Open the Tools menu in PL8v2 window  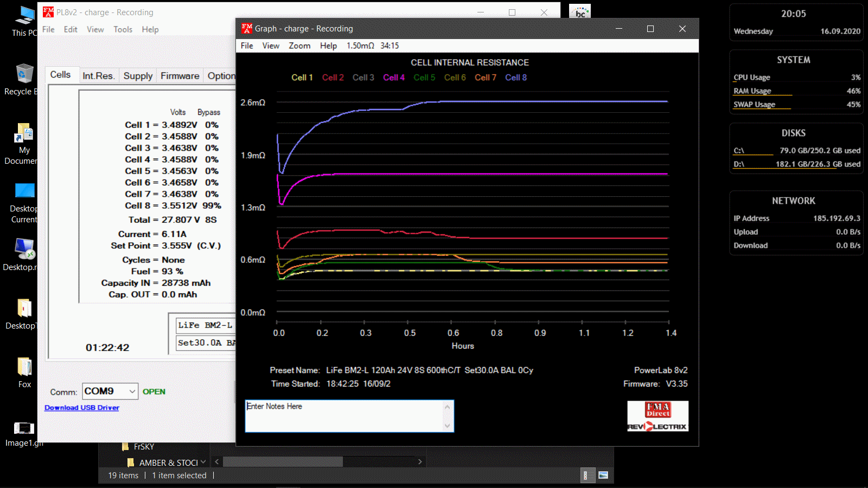tap(123, 29)
